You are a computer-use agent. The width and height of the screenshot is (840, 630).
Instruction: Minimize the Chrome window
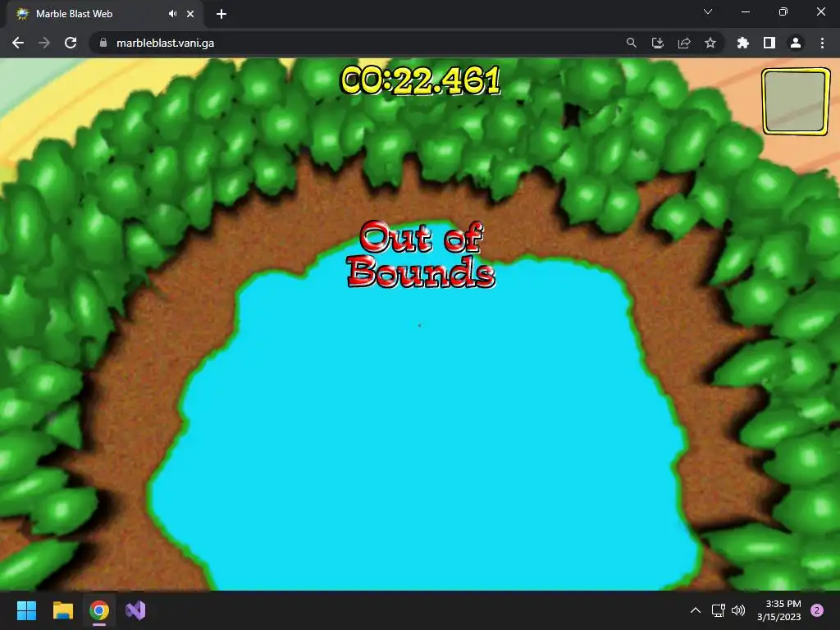click(x=745, y=11)
